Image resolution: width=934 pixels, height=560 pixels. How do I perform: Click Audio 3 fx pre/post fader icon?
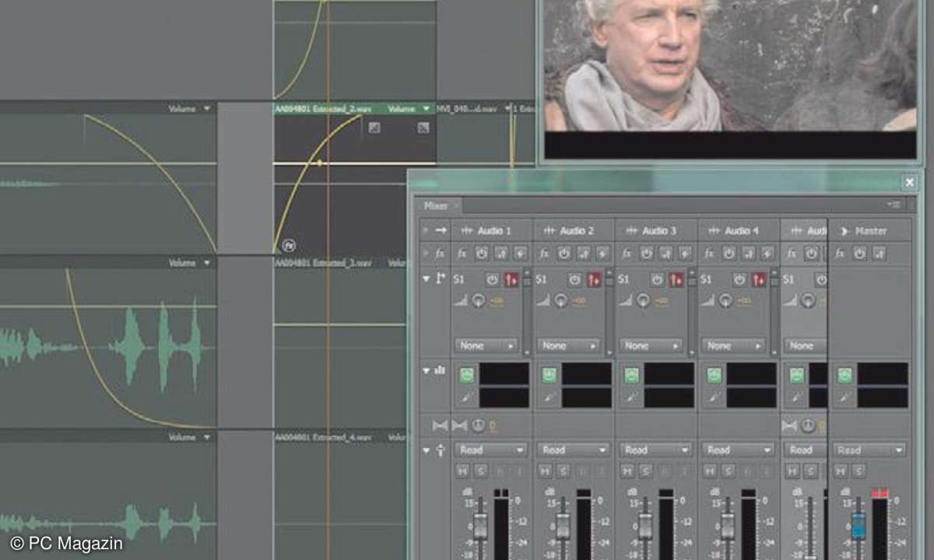[665, 253]
